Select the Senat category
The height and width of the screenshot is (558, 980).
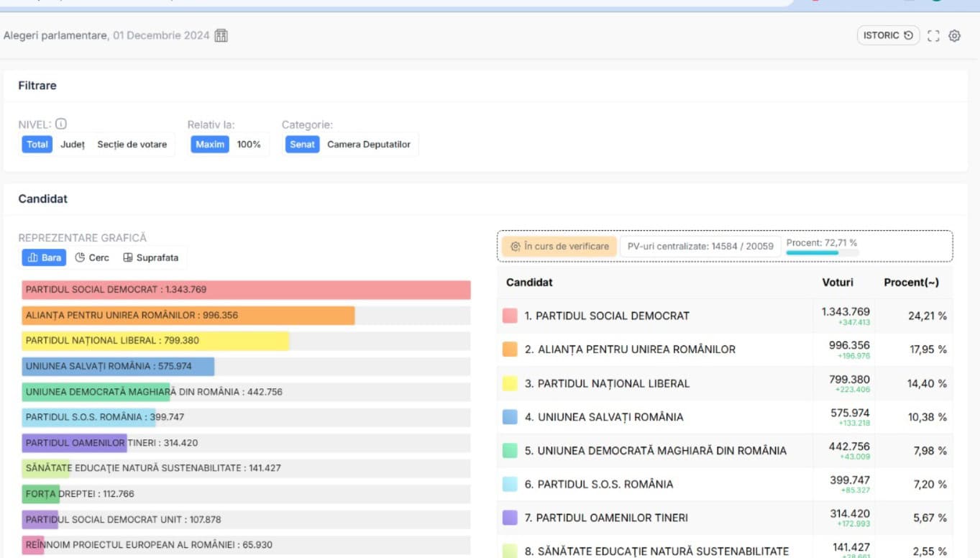[302, 145]
